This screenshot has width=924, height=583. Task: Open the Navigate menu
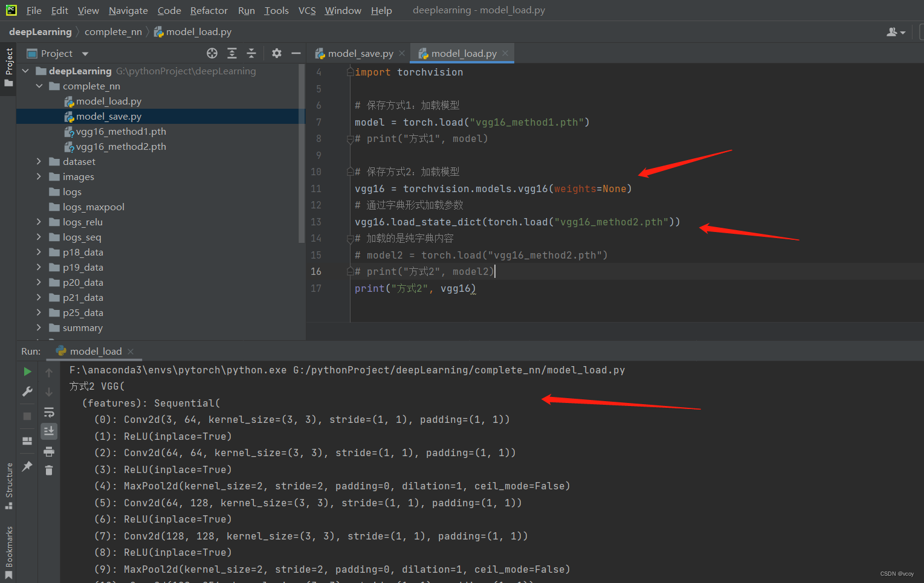tap(128, 10)
